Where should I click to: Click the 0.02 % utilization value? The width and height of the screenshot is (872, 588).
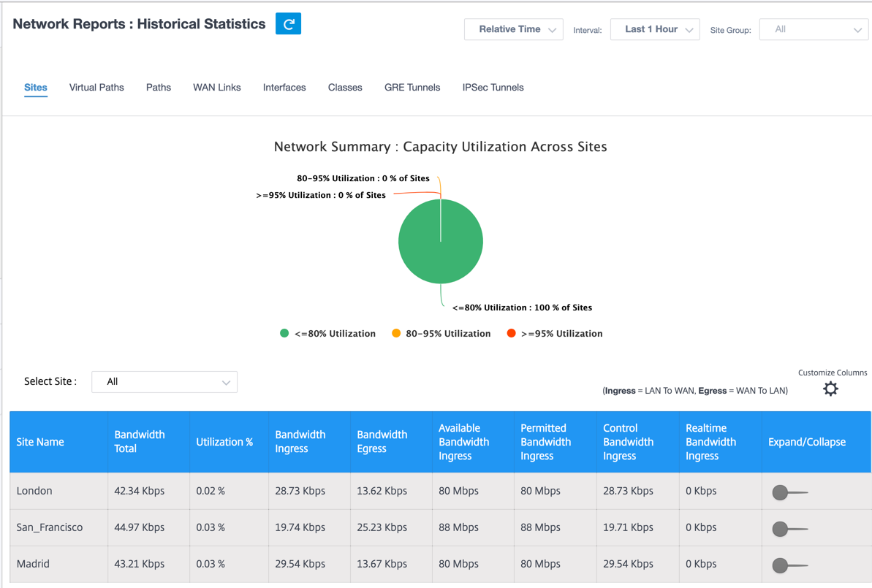pyautogui.click(x=211, y=491)
